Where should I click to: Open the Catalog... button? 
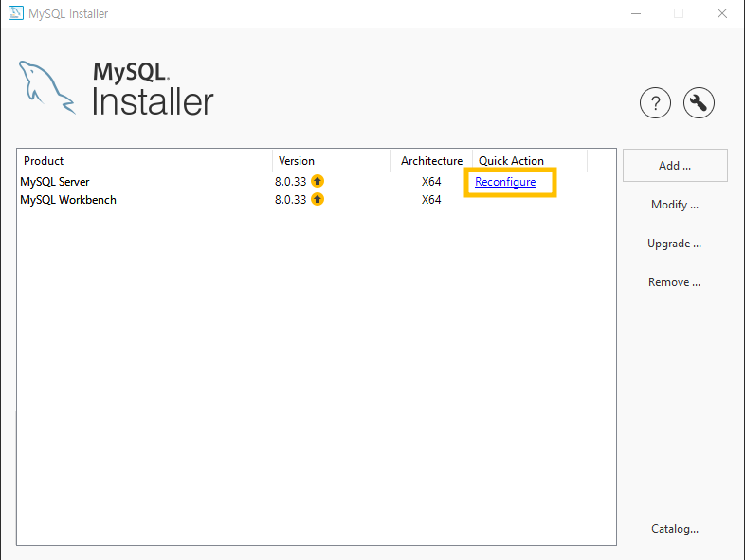675,529
